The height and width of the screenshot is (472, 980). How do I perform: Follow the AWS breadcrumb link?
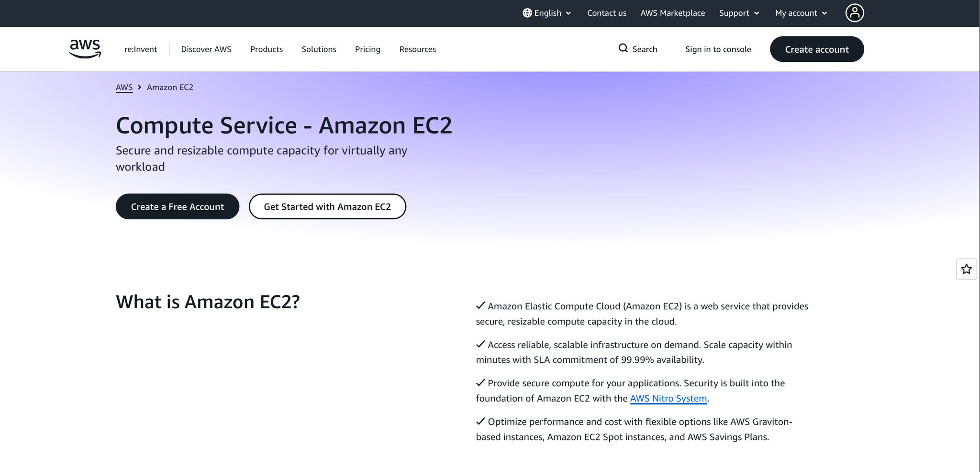point(124,87)
